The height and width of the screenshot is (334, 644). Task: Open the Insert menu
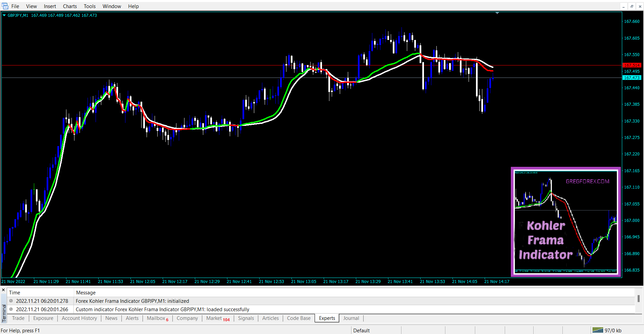pos(50,6)
